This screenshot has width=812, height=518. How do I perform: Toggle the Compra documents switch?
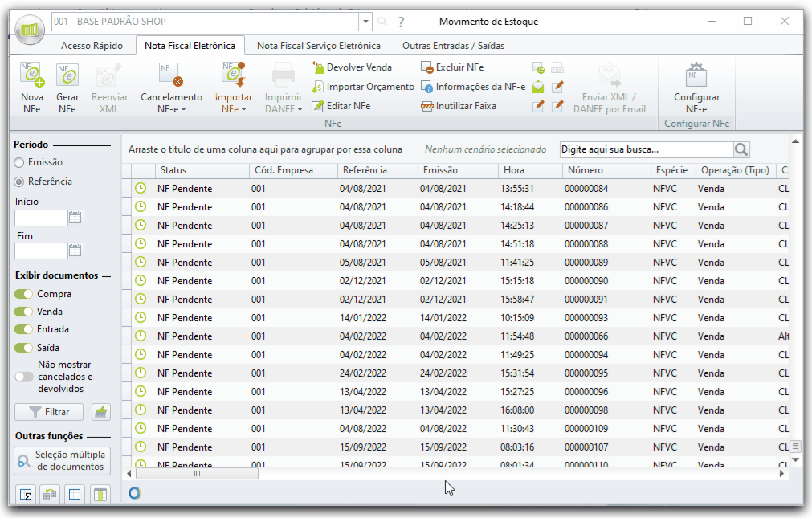click(x=23, y=294)
